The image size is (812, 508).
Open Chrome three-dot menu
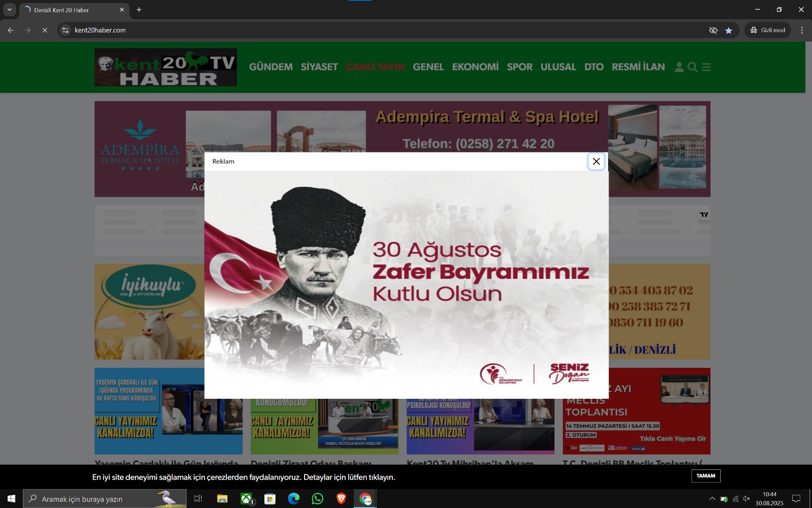[x=802, y=30]
